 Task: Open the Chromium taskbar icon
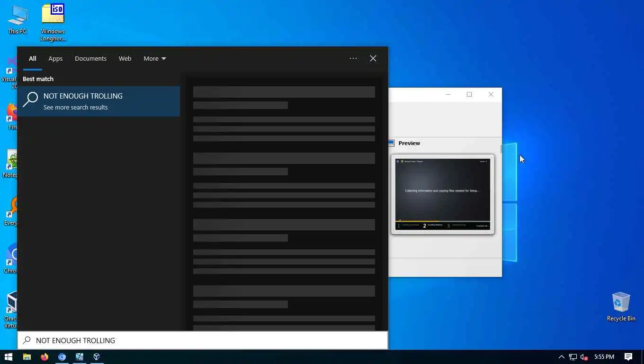point(62,357)
